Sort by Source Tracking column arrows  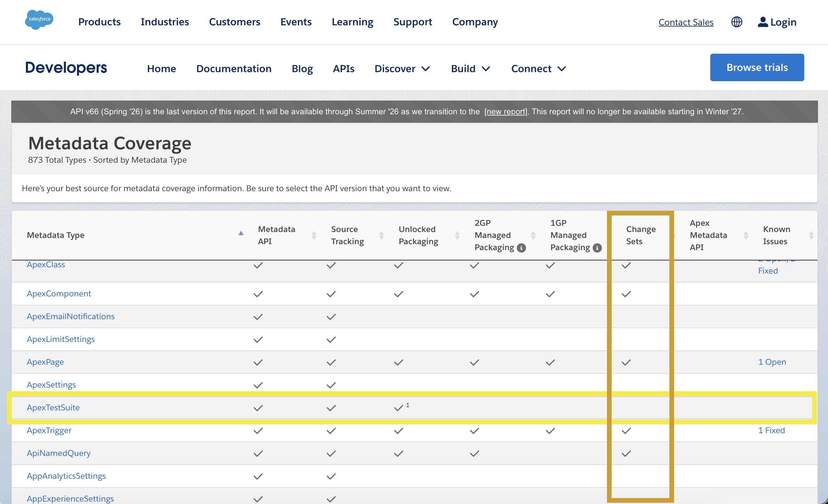click(382, 235)
